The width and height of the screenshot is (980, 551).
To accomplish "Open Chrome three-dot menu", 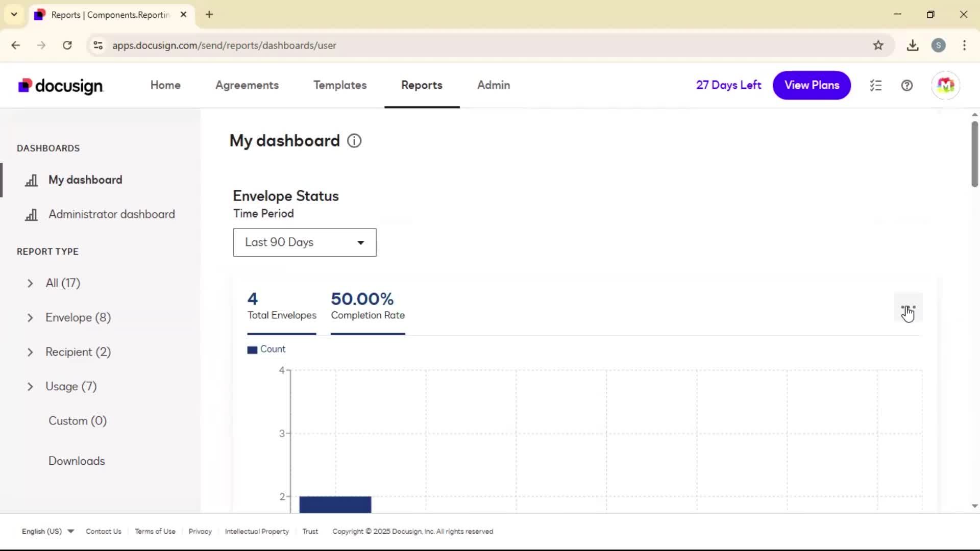I will 964,45.
